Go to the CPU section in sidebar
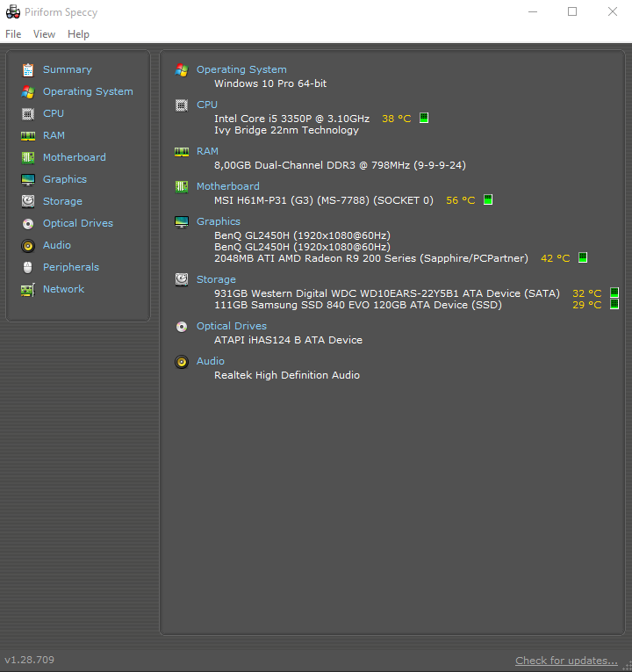Screen dimensions: 632x672 (x=54, y=113)
